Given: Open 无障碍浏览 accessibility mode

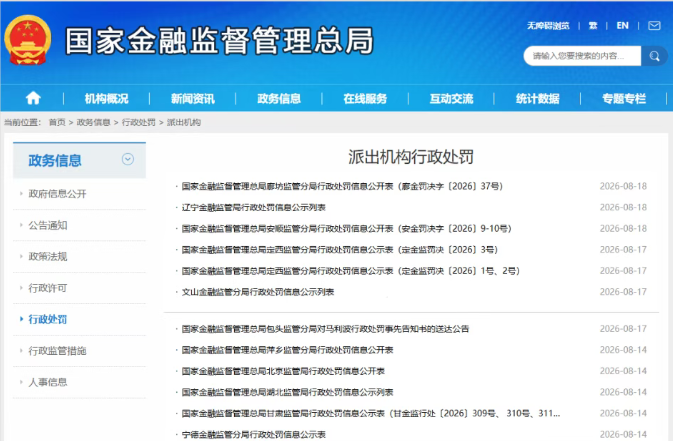Looking at the screenshot, I should point(548,26).
